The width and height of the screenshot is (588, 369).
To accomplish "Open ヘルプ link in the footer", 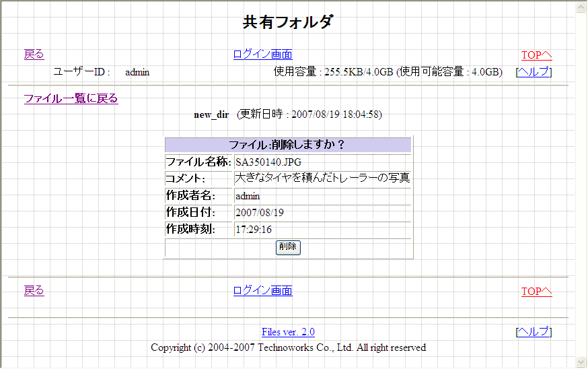I will (534, 332).
